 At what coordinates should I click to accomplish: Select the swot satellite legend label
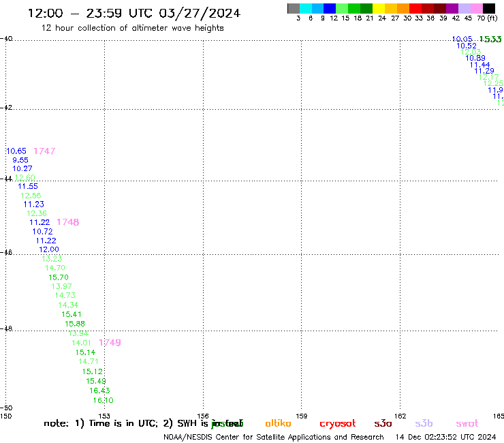(x=467, y=423)
